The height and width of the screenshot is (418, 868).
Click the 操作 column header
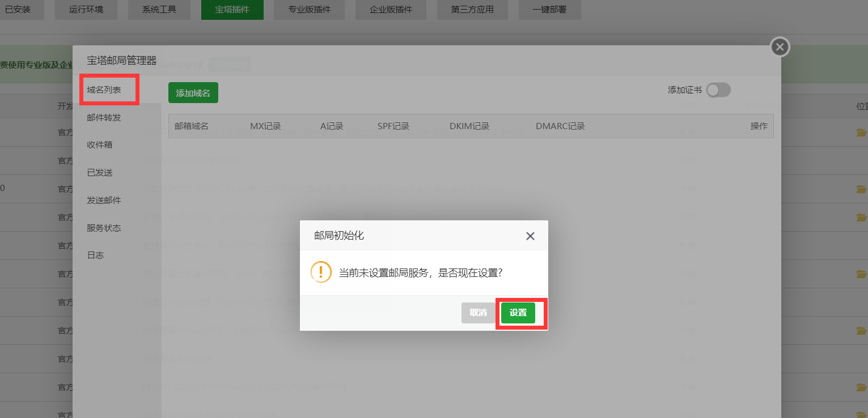point(759,126)
